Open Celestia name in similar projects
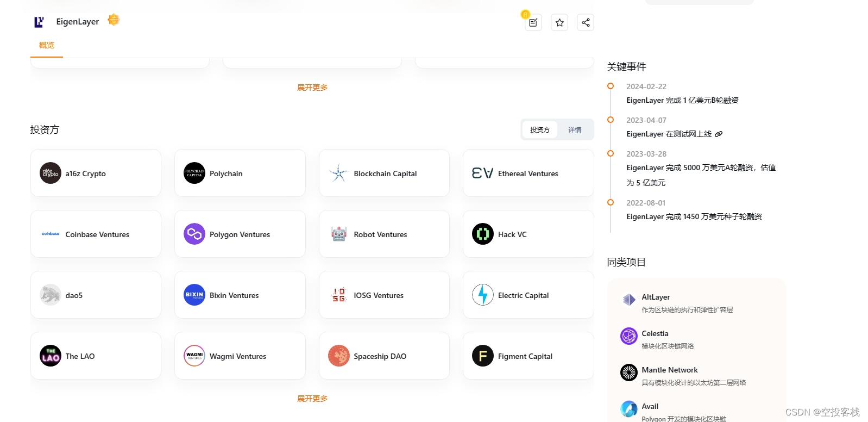 (x=655, y=333)
